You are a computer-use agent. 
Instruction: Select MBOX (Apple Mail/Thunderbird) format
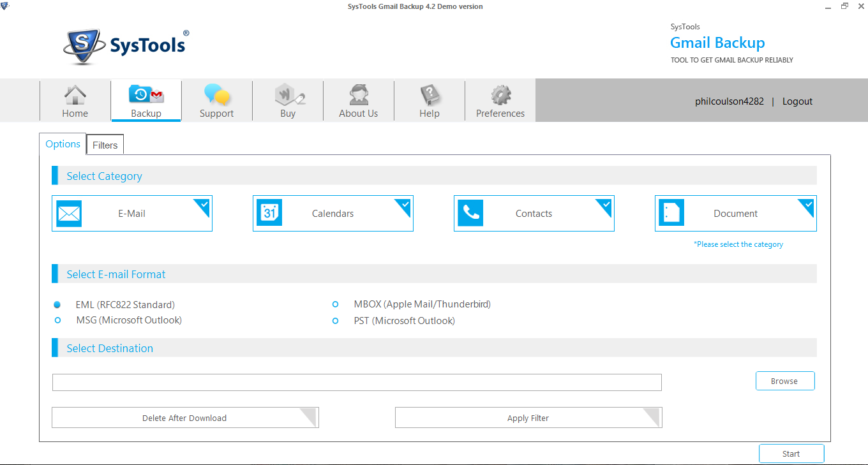pyautogui.click(x=336, y=305)
